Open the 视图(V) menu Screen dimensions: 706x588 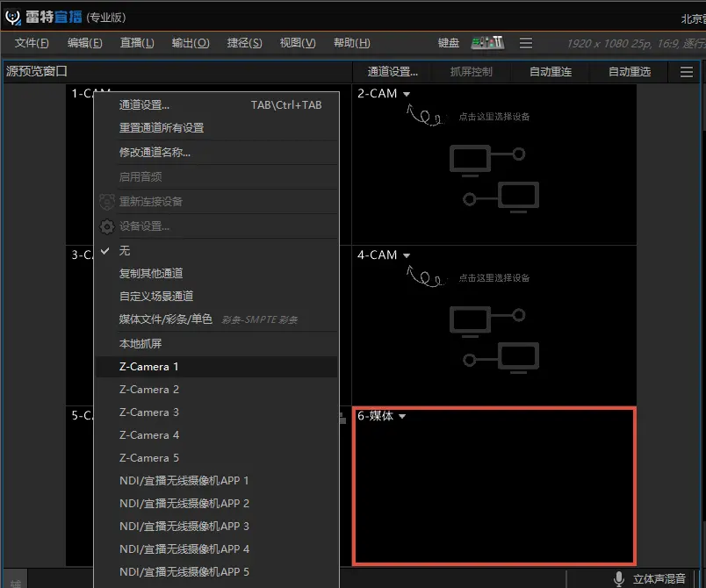pyautogui.click(x=298, y=43)
